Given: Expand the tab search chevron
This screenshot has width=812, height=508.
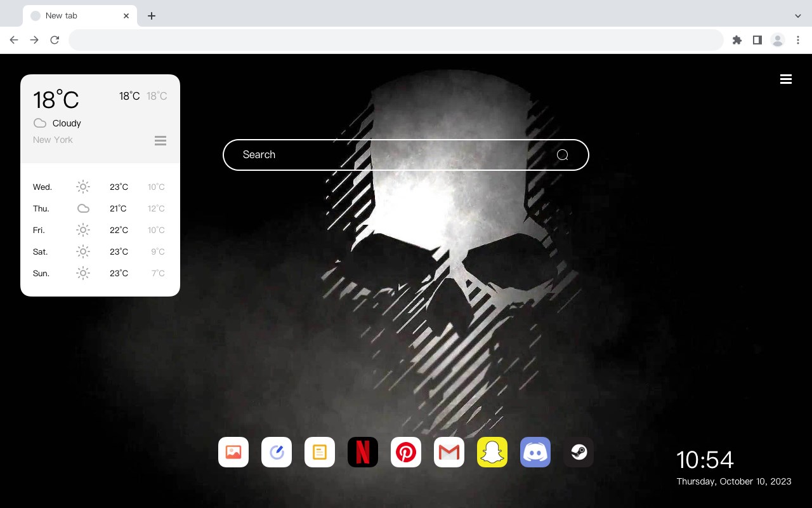Looking at the screenshot, I should coord(798,16).
